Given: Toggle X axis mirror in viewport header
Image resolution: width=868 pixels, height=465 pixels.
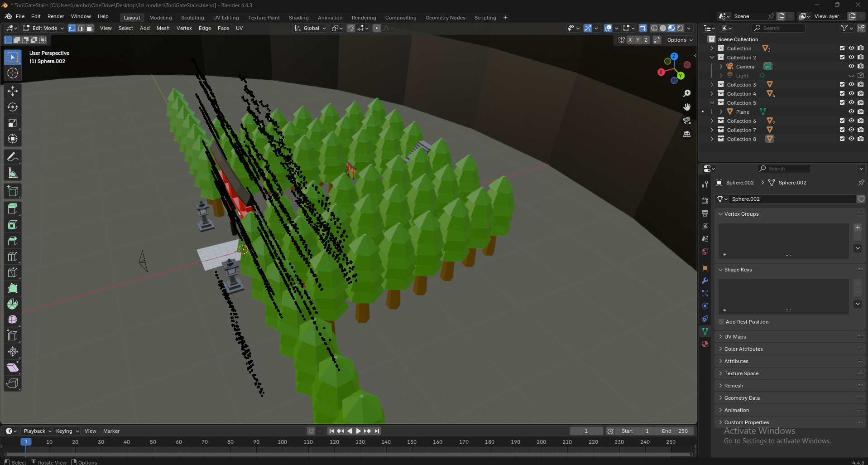Looking at the screenshot, I should click(630, 40).
